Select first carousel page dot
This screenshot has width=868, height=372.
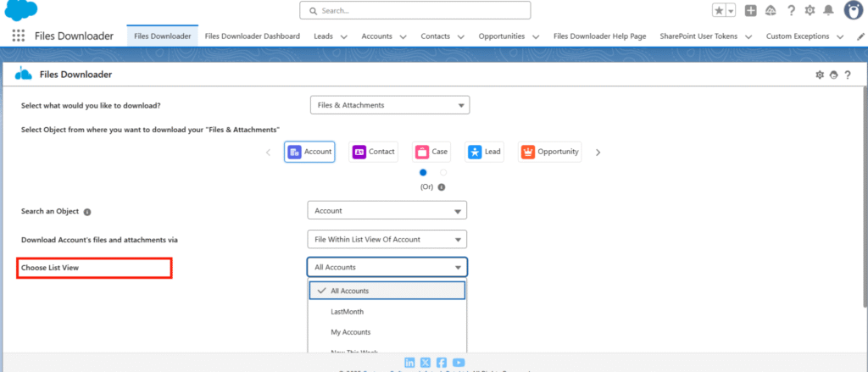click(x=424, y=173)
